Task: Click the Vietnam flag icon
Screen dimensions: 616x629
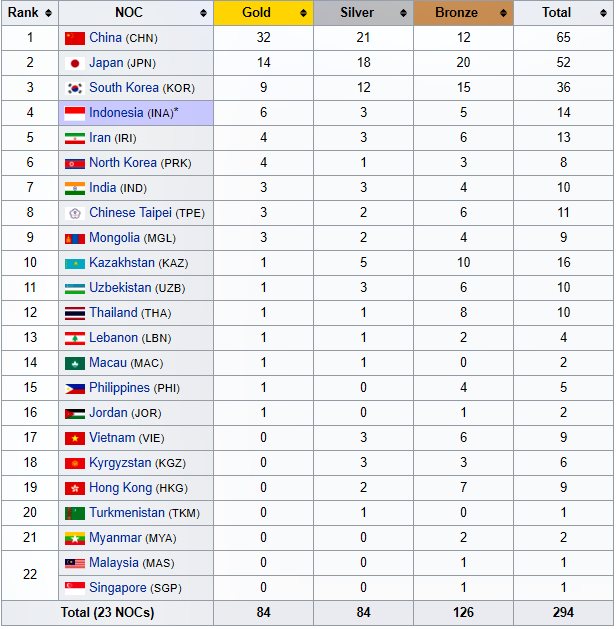Action: (x=75, y=438)
